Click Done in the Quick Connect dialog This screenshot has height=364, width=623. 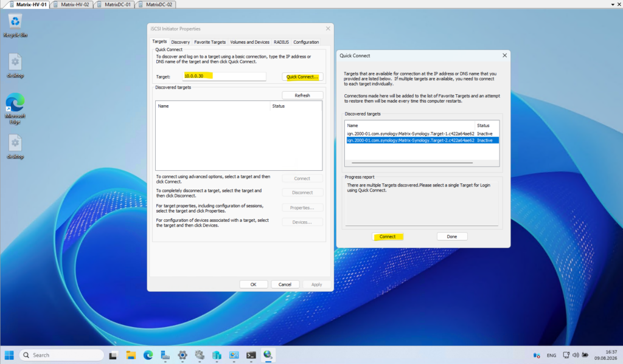(x=452, y=236)
